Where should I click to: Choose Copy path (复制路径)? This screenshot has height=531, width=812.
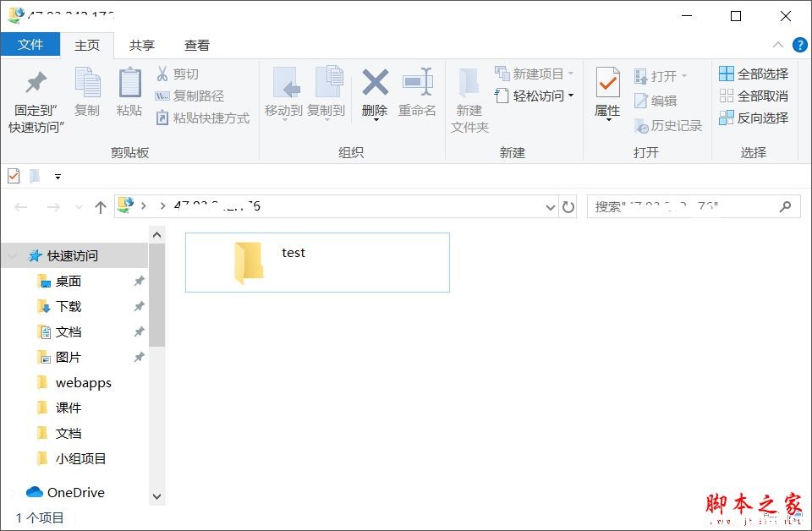[189, 96]
